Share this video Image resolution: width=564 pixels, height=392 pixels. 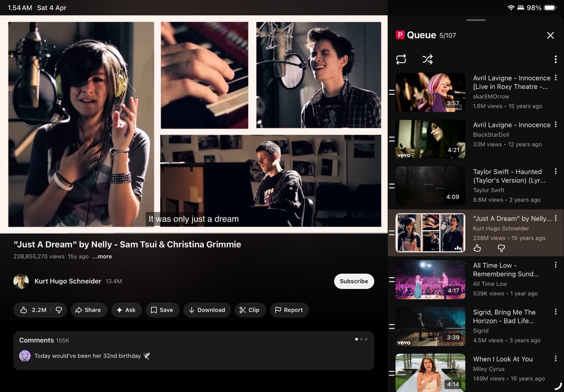click(89, 310)
